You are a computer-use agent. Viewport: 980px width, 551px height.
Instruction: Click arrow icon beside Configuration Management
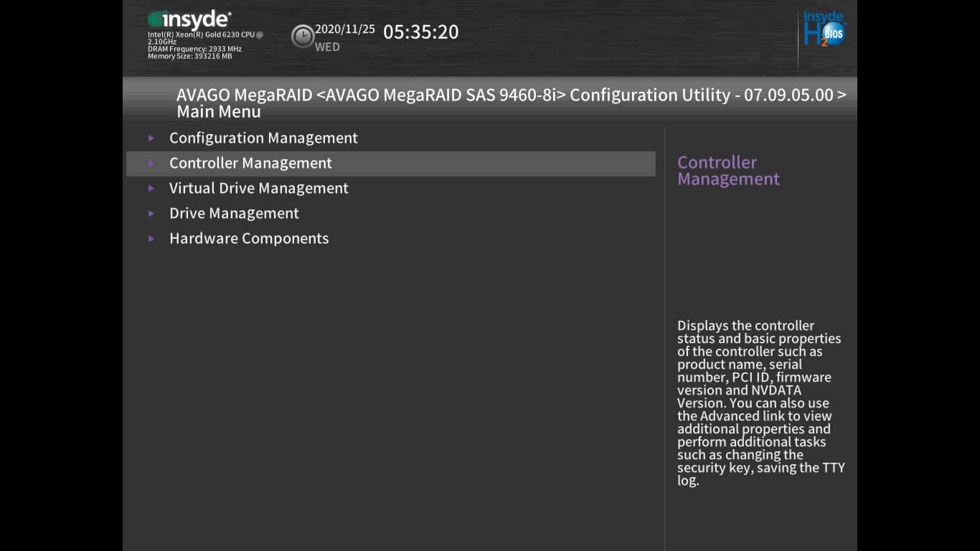click(151, 138)
